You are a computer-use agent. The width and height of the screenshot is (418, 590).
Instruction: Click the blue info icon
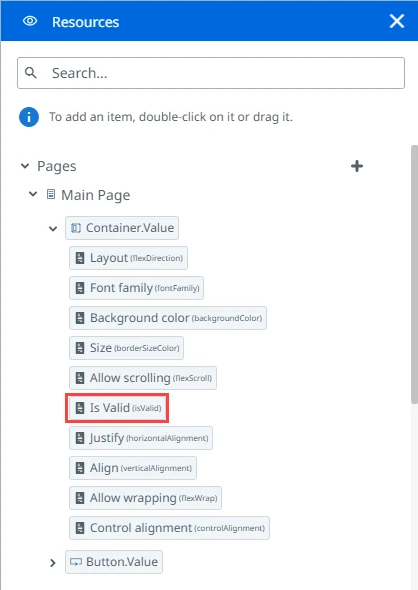pyautogui.click(x=29, y=117)
